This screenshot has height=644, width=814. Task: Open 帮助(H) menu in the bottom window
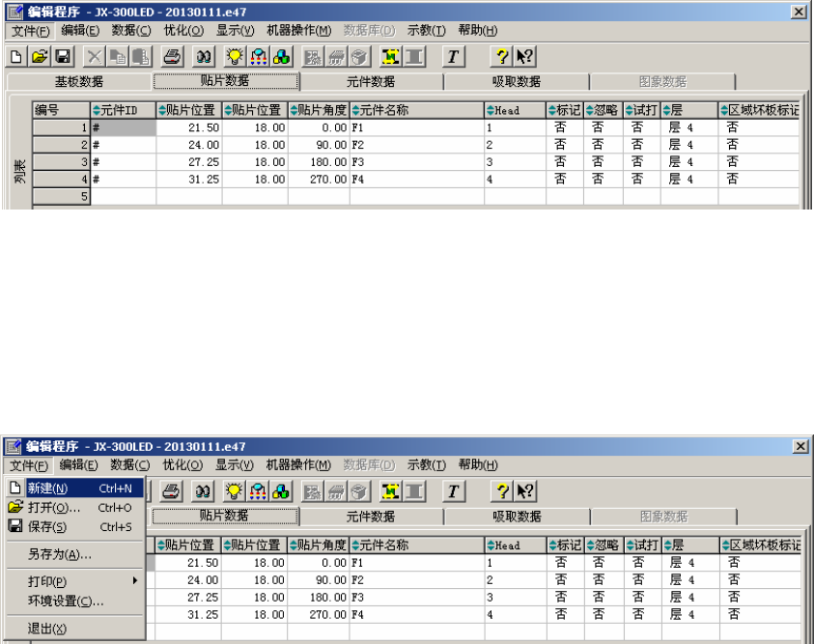(478, 465)
